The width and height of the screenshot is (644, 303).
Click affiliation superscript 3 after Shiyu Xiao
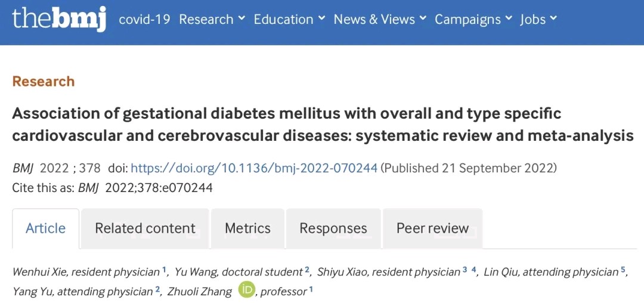click(x=465, y=270)
